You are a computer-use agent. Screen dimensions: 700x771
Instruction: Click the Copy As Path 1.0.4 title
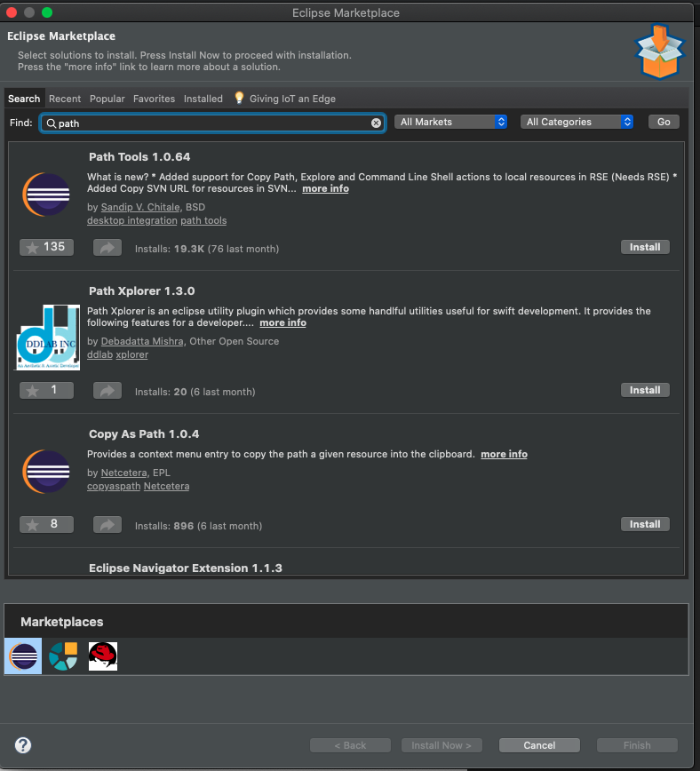(144, 434)
